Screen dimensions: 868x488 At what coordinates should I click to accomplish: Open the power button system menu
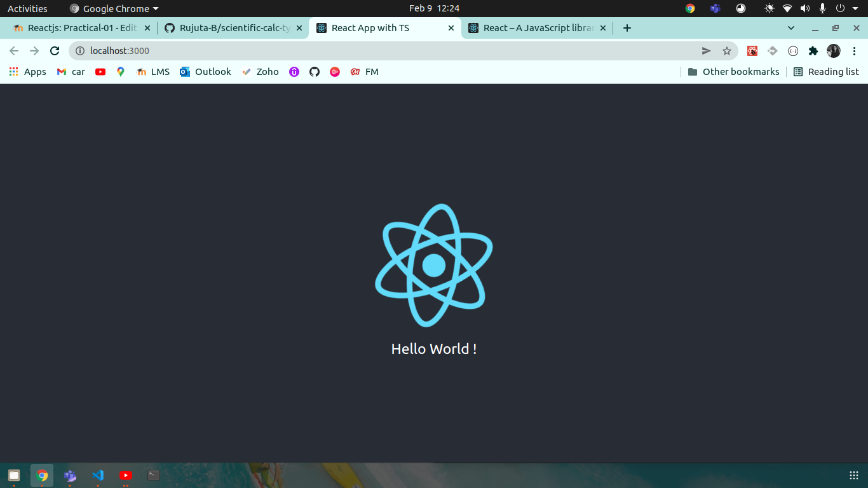click(840, 8)
